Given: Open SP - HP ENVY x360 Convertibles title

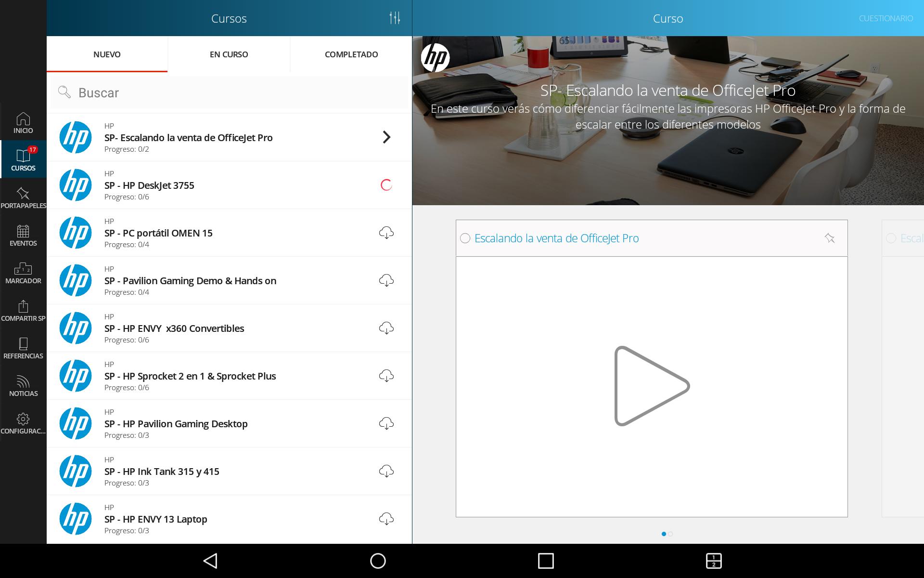Looking at the screenshot, I should pos(174,328).
